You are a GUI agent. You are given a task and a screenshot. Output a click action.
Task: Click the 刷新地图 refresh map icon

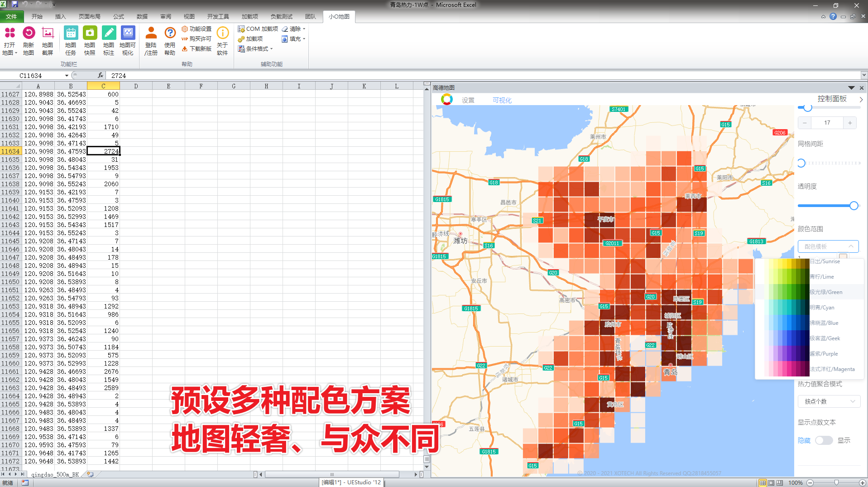pyautogui.click(x=29, y=41)
